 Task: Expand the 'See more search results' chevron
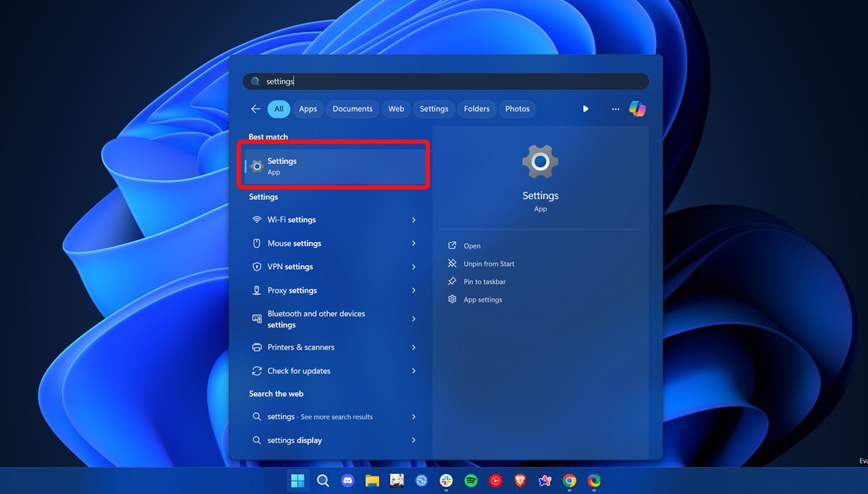pos(413,417)
